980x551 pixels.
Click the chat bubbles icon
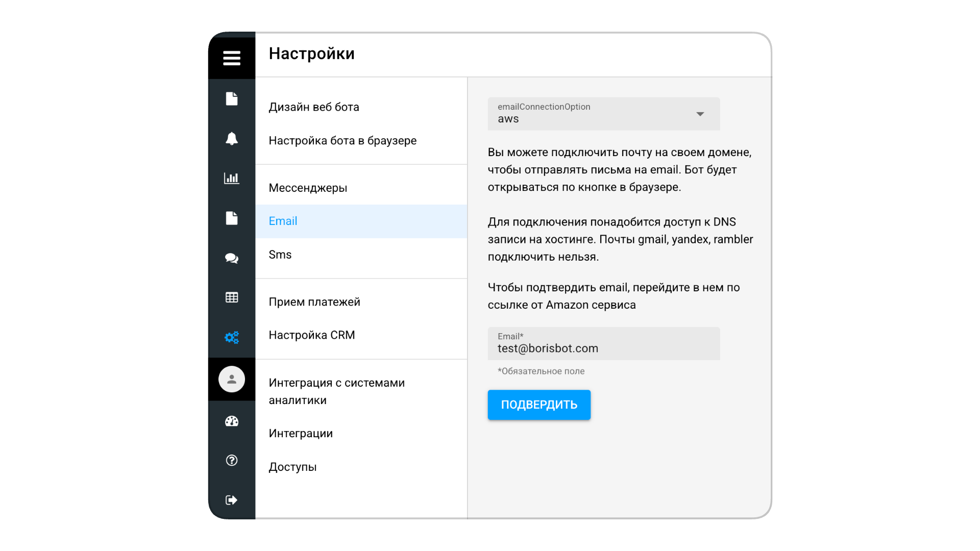231,258
